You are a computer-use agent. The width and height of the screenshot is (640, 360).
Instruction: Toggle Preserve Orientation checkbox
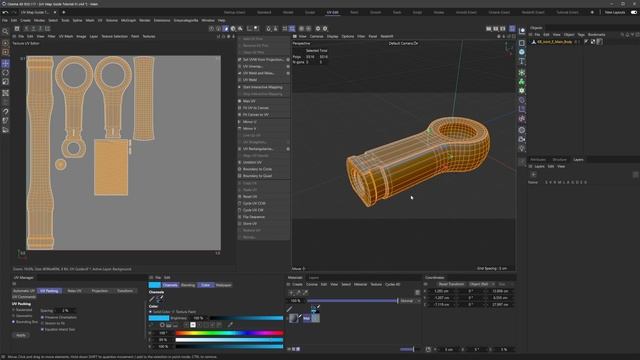(42, 317)
